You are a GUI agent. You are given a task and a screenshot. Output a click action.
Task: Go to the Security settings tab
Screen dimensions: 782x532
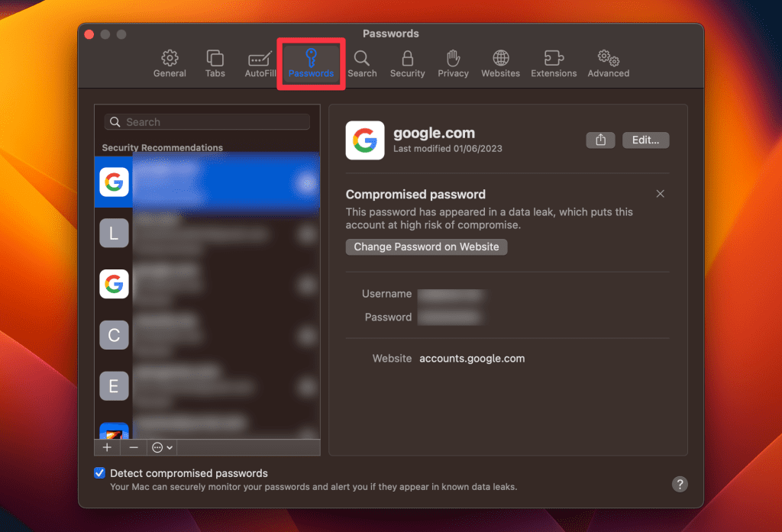[408, 64]
